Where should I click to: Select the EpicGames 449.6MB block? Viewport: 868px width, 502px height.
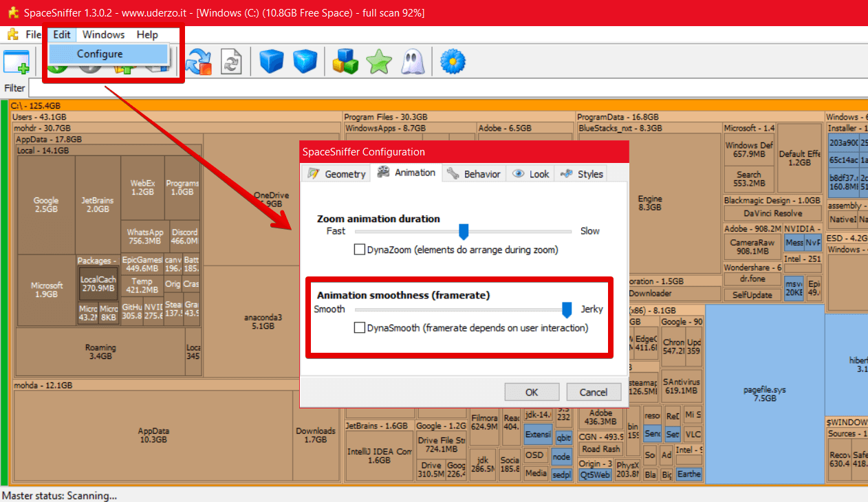coord(142,264)
